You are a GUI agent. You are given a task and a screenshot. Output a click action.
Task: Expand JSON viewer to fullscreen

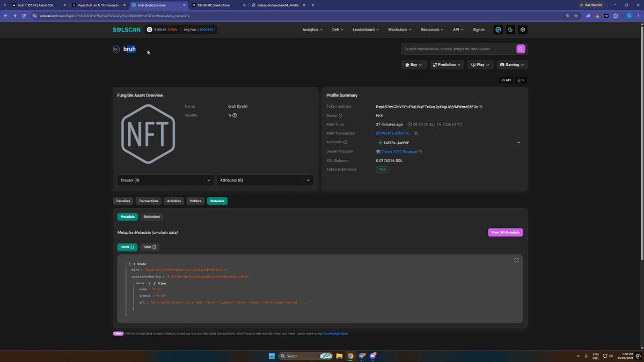click(516, 261)
